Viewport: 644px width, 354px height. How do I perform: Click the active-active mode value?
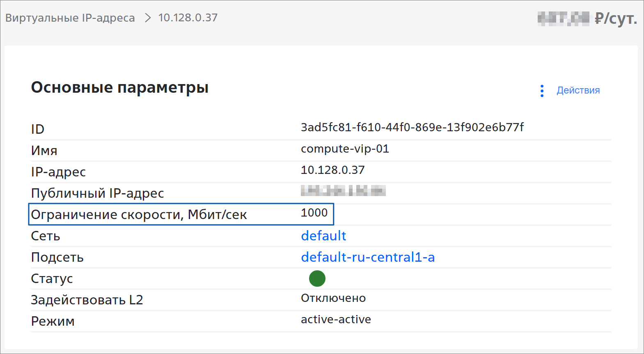point(336,320)
